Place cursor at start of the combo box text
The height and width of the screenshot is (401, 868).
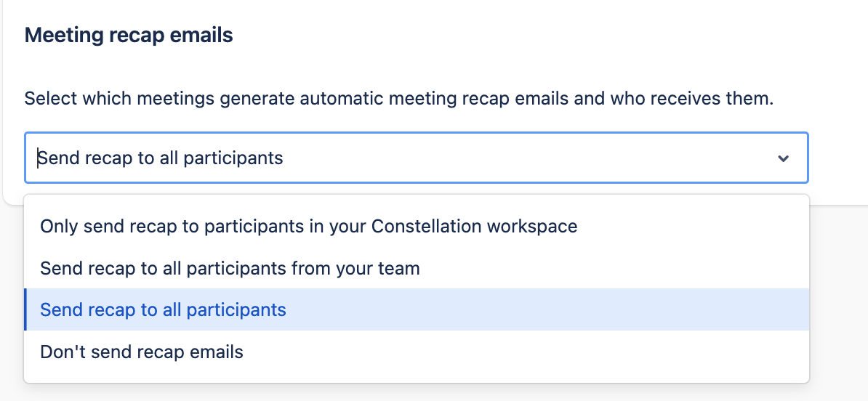pyautogui.click(x=39, y=158)
